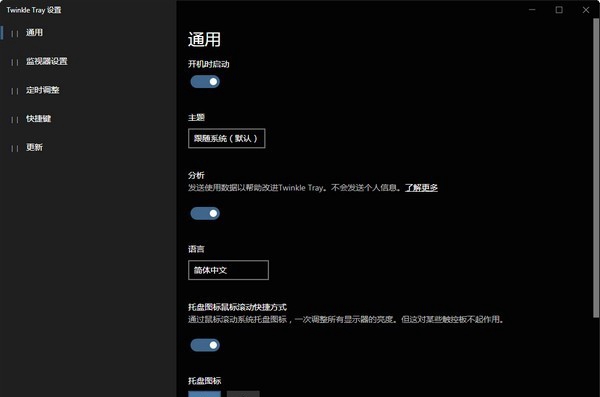
Task: Click the icon beside 更新
Action: tap(15, 148)
